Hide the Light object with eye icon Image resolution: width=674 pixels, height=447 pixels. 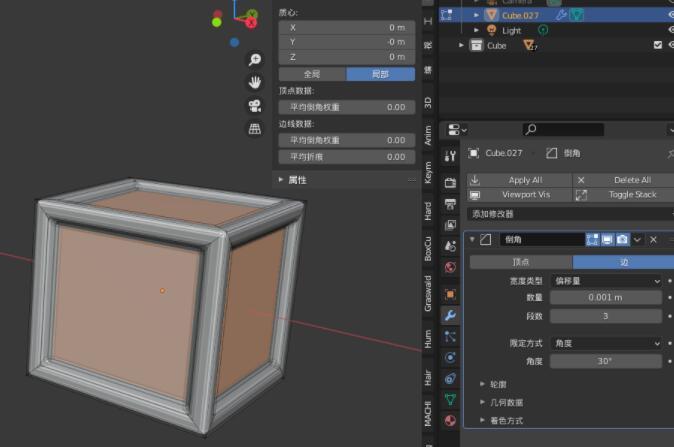click(671, 30)
